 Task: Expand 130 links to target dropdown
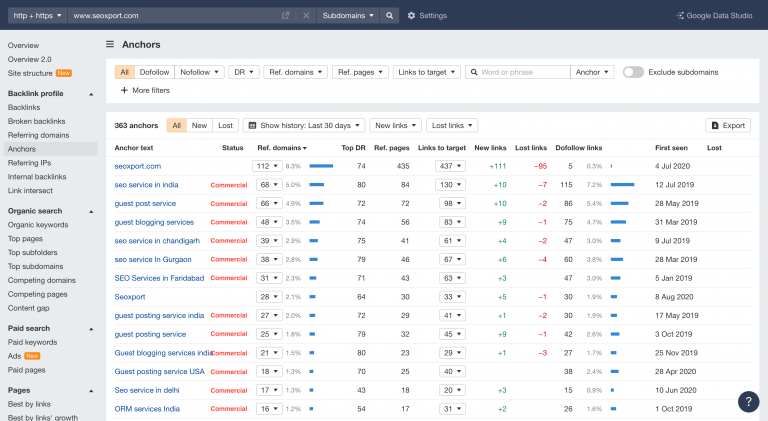(450, 185)
